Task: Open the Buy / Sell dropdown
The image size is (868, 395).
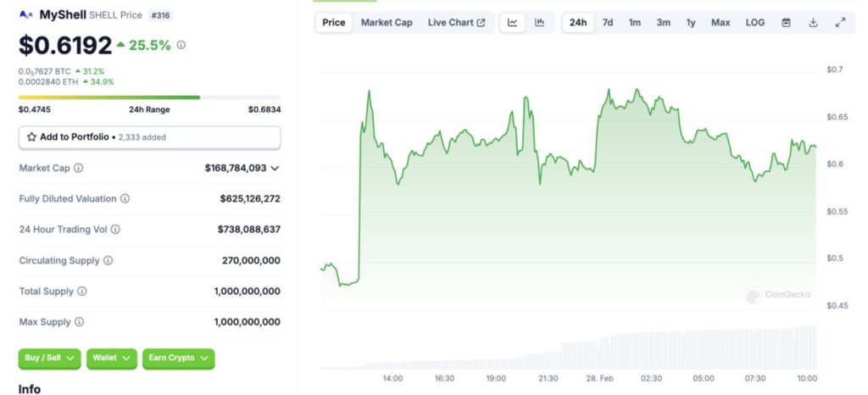Action: 49,359
